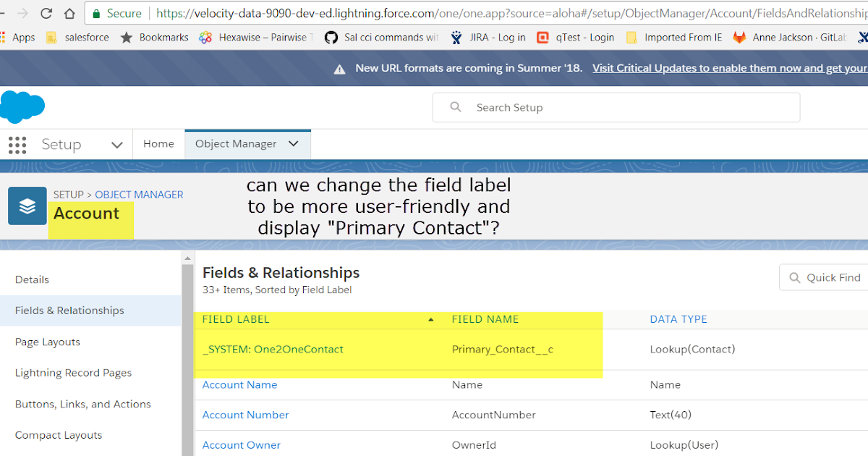
Task: Click inside Search Setup box
Action: coord(616,107)
